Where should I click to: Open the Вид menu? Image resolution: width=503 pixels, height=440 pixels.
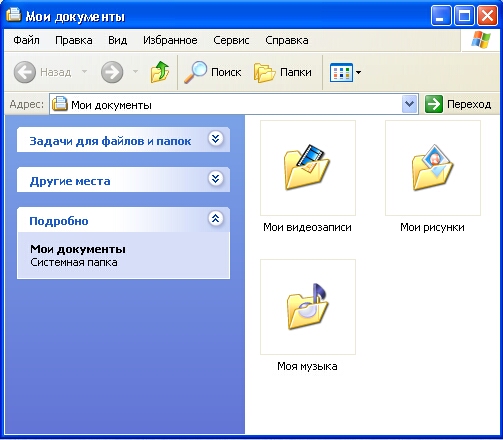click(x=118, y=40)
